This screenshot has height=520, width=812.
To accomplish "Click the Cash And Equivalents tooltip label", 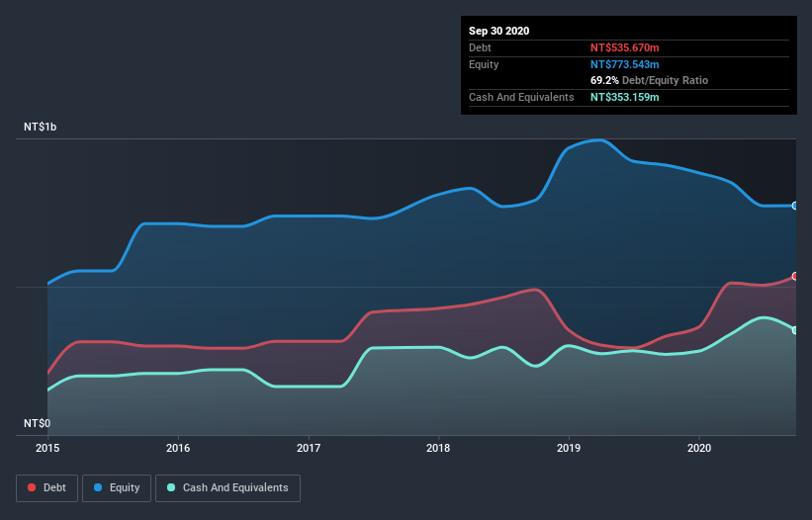I will pos(521,97).
